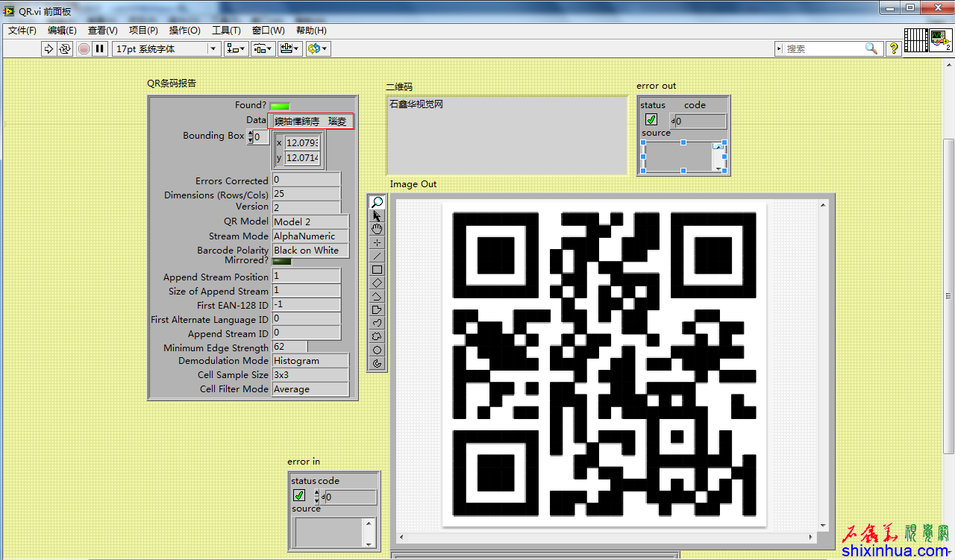The height and width of the screenshot is (560, 955).
Task: Click the Run Continuously button
Action: pyautogui.click(x=65, y=48)
